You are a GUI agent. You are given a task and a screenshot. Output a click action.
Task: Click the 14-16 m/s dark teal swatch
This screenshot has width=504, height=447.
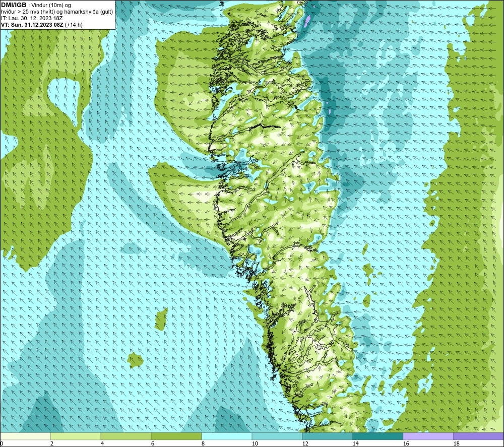pyautogui.click(x=377, y=436)
